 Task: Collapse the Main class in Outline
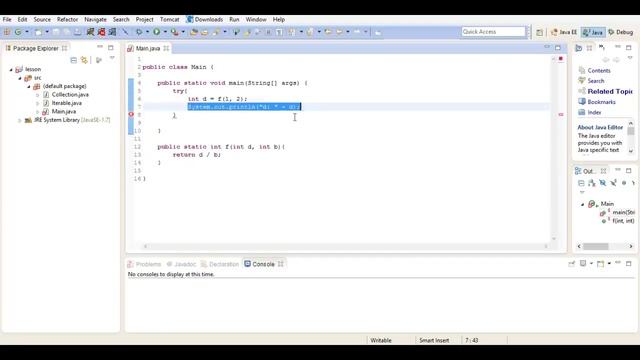[582, 204]
